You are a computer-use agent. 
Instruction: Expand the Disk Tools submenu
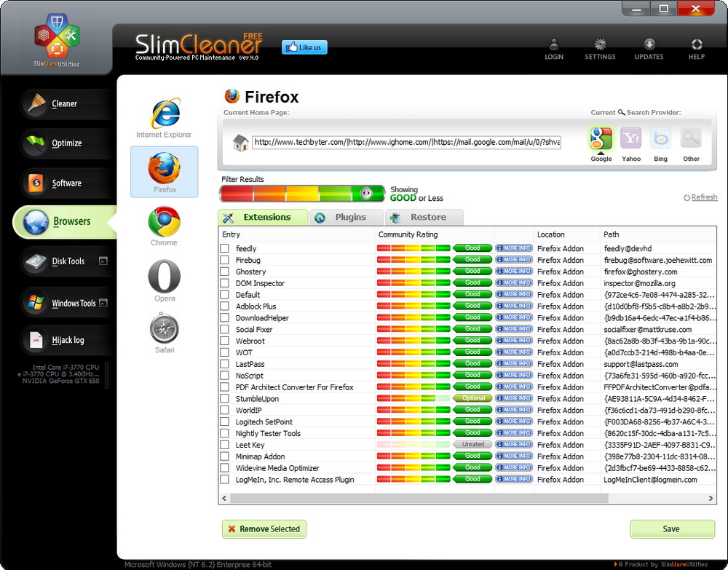tap(103, 261)
